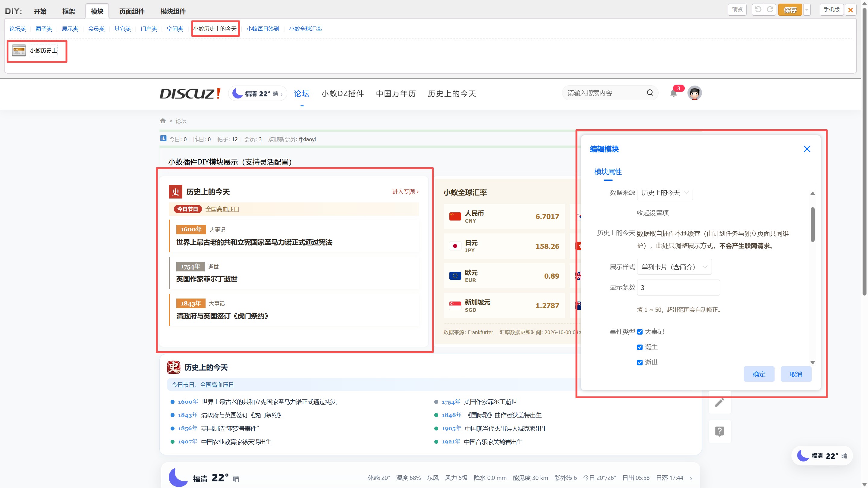Viewport: 868px width, 488px height.
Task: Click the 史 seal icon beside lower 历史上的今天
Action: 174,367
